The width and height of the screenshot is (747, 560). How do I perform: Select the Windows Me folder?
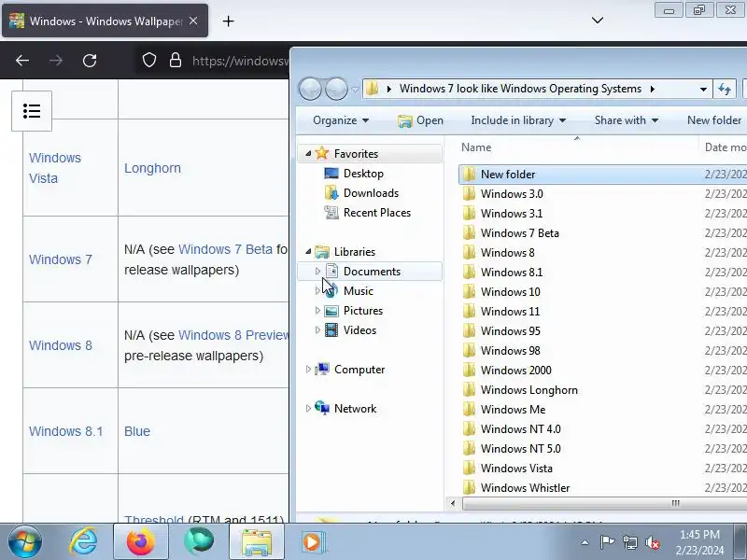pos(513,409)
